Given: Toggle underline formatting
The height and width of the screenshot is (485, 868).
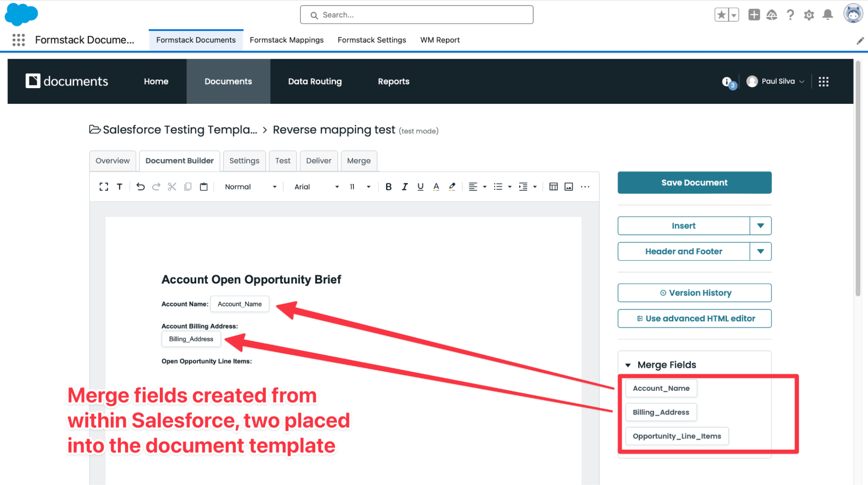Looking at the screenshot, I should (420, 187).
